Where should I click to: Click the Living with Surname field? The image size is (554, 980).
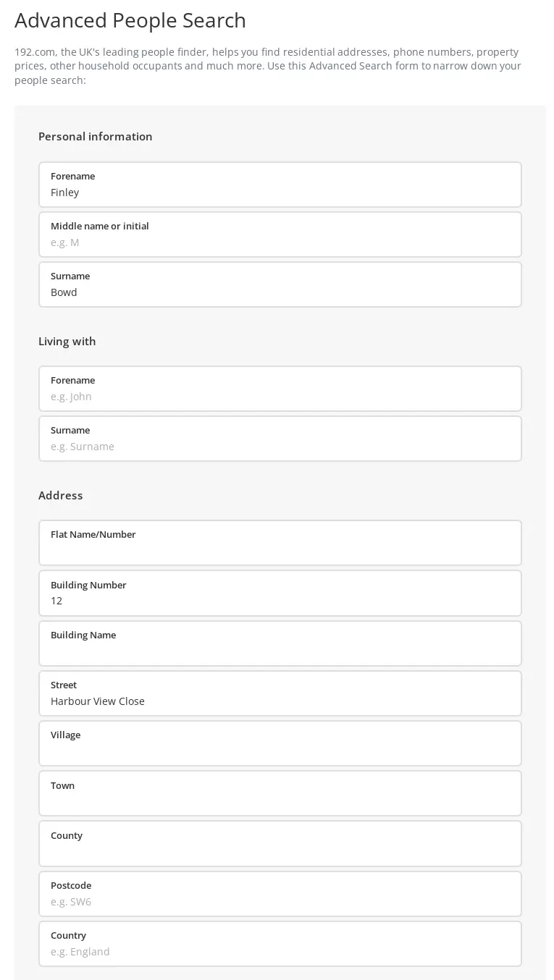point(280,439)
